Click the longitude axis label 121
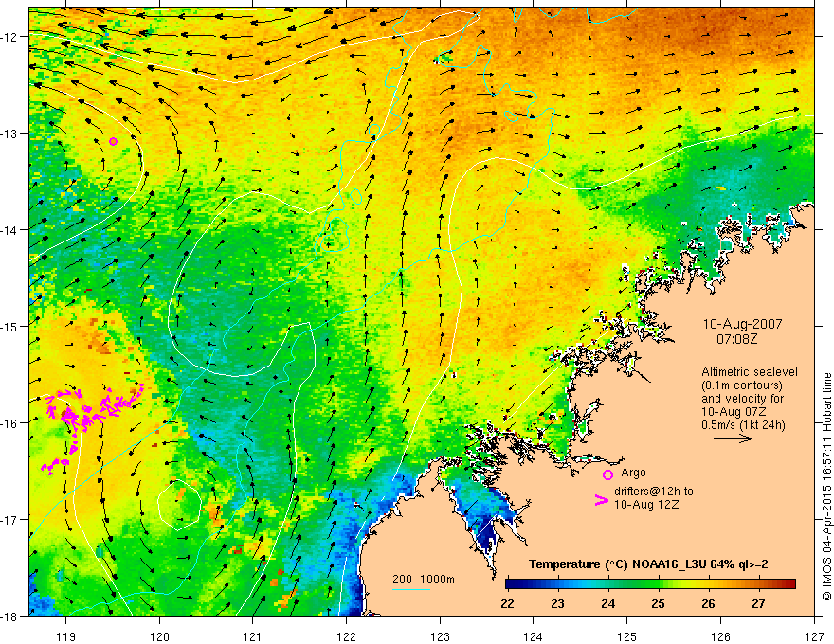The width and height of the screenshot is (834, 644). [253, 636]
